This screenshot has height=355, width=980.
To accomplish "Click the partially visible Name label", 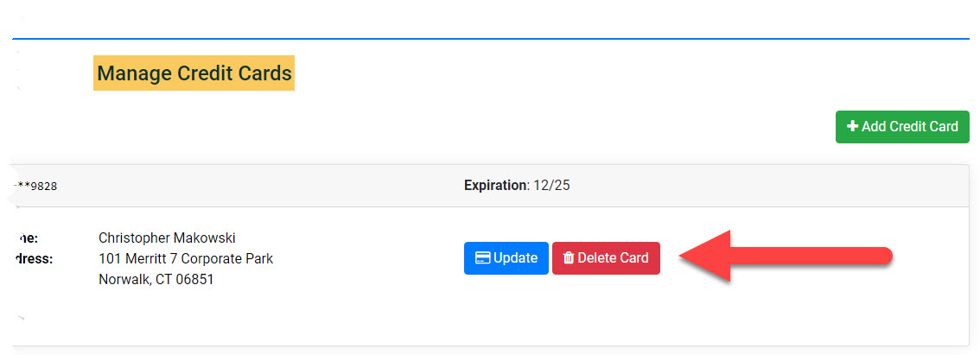I will pyautogui.click(x=28, y=238).
